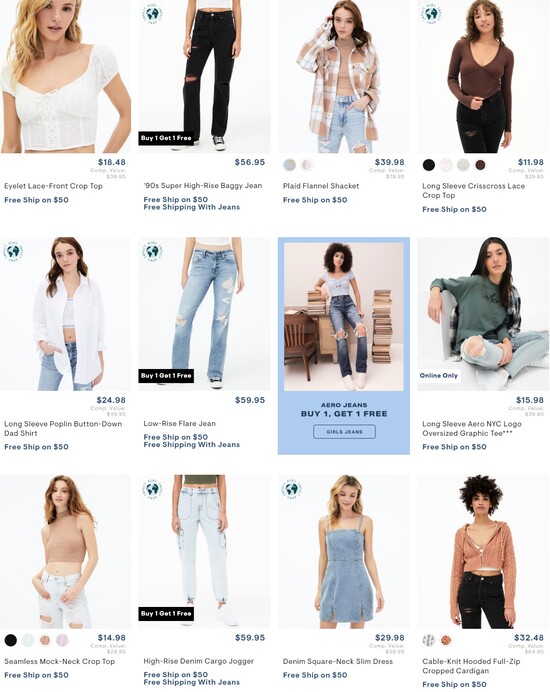This screenshot has height=692, width=550.
Task: Click eco globe badge on Denim Slim Dress
Action: (x=292, y=489)
